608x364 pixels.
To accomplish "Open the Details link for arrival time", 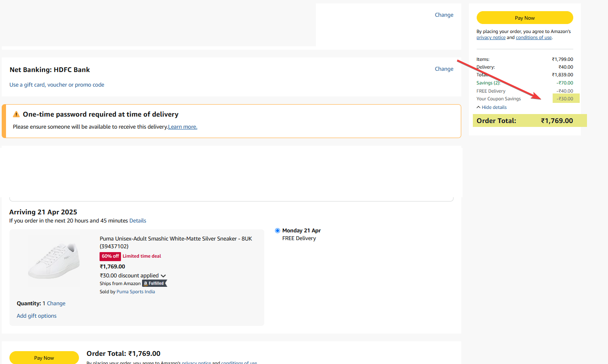I will (x=138, y=221).
